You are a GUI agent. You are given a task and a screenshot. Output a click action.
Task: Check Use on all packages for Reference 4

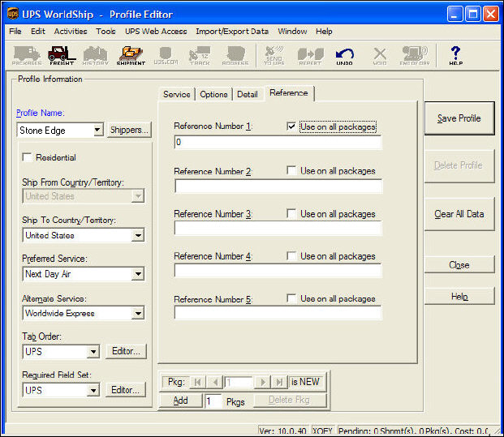(291, 256)
